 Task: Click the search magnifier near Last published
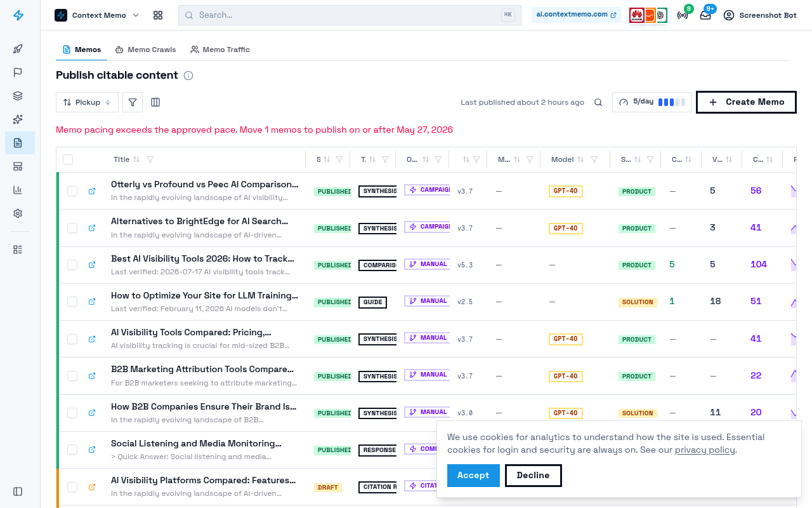click(x=598, y=102)
